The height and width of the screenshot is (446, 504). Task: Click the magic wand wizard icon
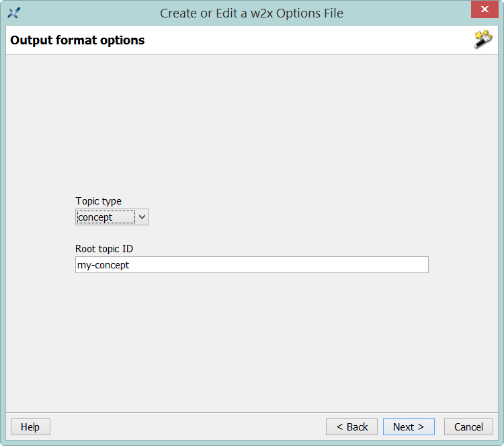click(x=482, y=39)
